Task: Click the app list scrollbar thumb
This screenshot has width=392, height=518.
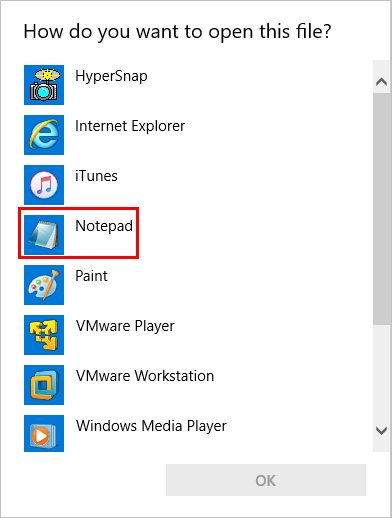Action: pyautogui.click(x=381, y=208)
